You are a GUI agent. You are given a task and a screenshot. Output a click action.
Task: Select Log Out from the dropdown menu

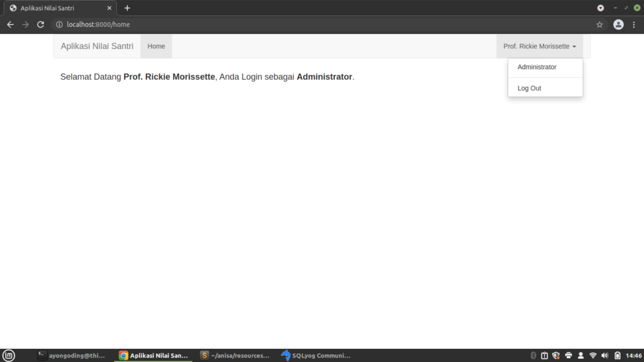(x=545, y=88)
